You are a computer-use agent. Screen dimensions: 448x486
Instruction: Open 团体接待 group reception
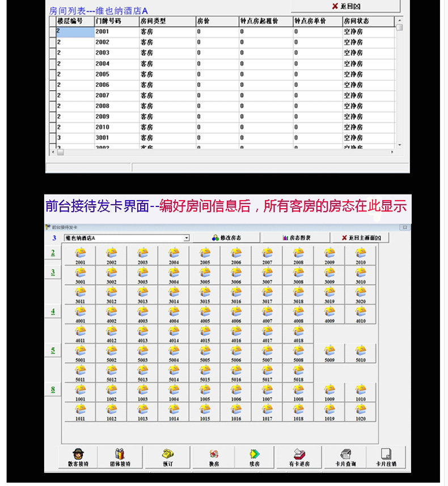(120, 458)
